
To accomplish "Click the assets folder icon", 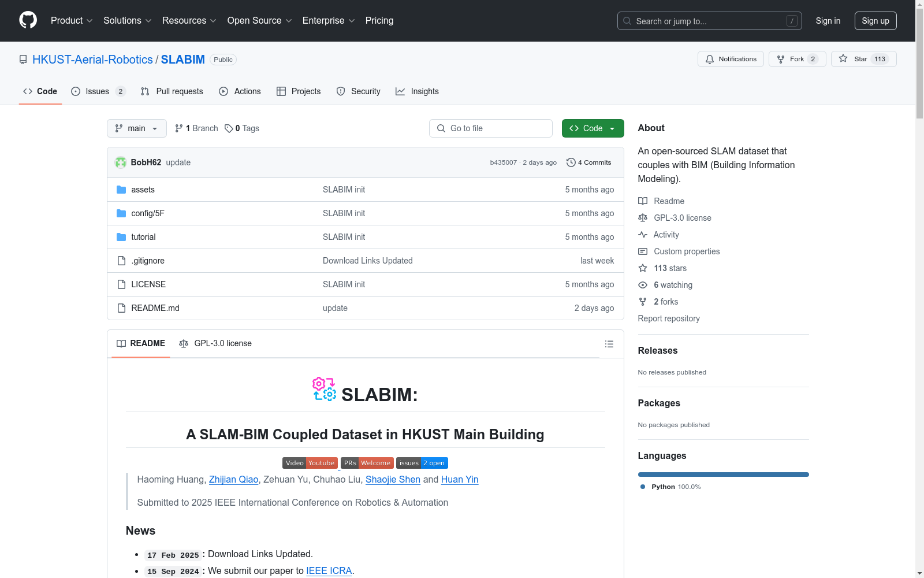I will 121,190.
